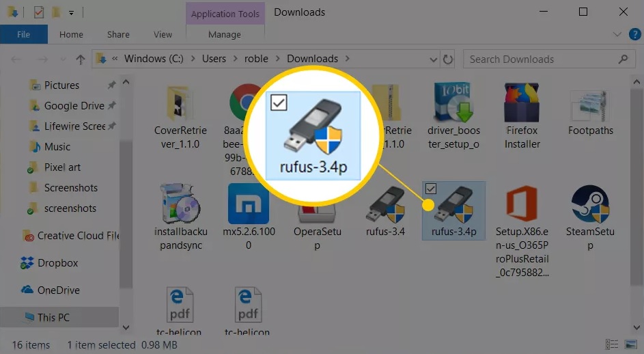Click the rufus-3.4p file label
Viewport: 644px width, 354px height.
coord(454,232)
